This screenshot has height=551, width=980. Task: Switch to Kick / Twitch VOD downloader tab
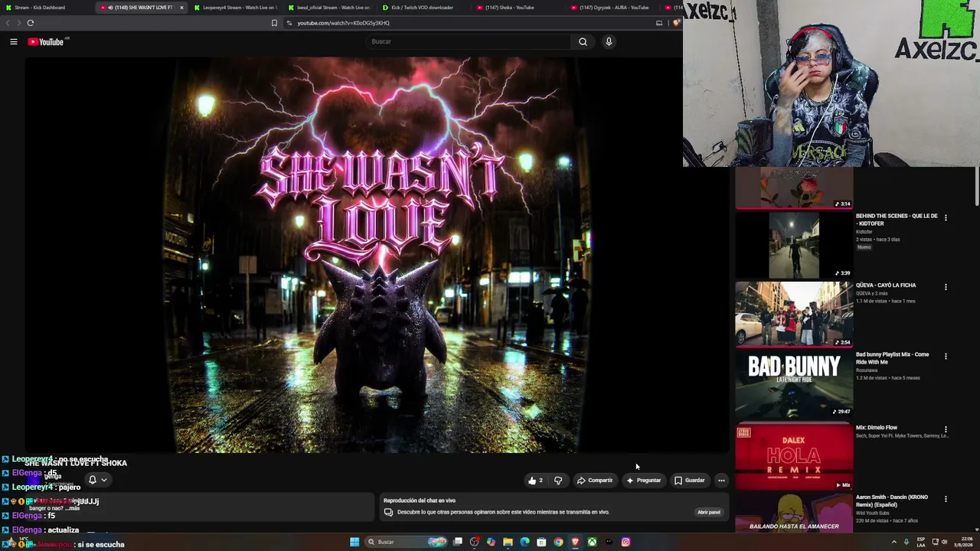423,8
